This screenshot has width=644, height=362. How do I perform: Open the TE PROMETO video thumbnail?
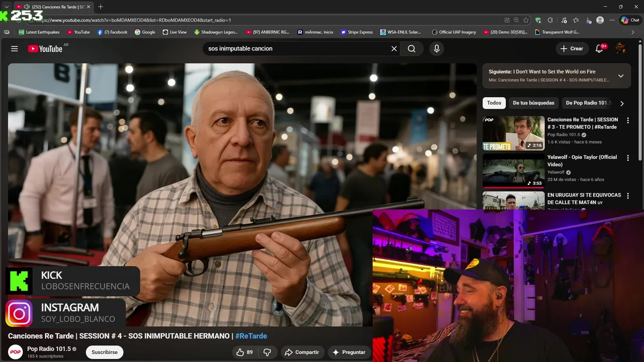click(x=514, y=133)
